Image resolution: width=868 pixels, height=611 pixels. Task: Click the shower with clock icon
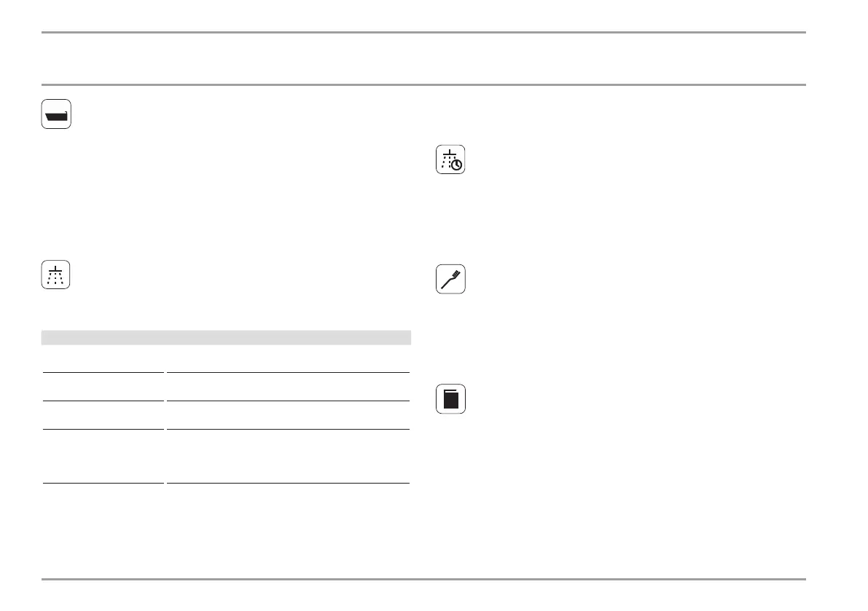450,159
